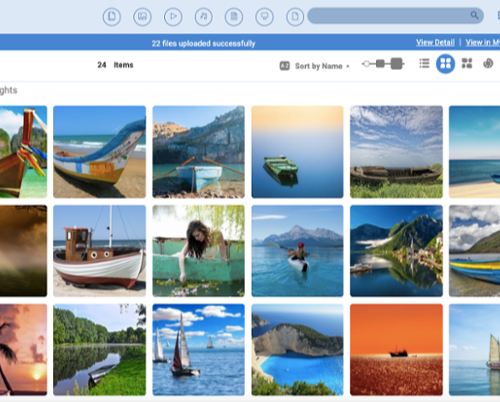Screen dimensions: 500x403
Task: Set thumbnail size slider to largest square
Action: pos(396,63)
